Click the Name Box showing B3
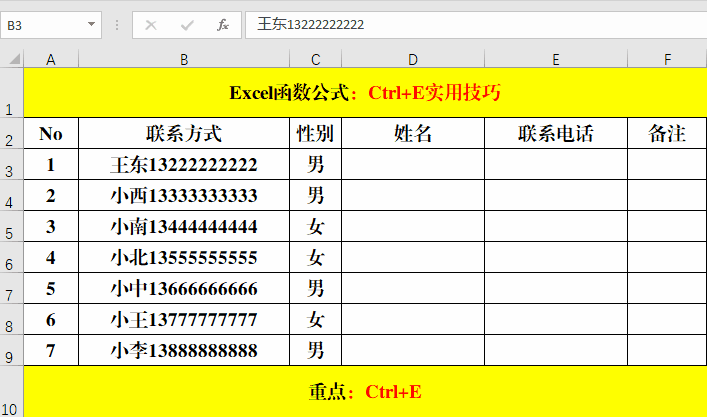The width and height of the screenshot is (707, 417). (50, 25)
